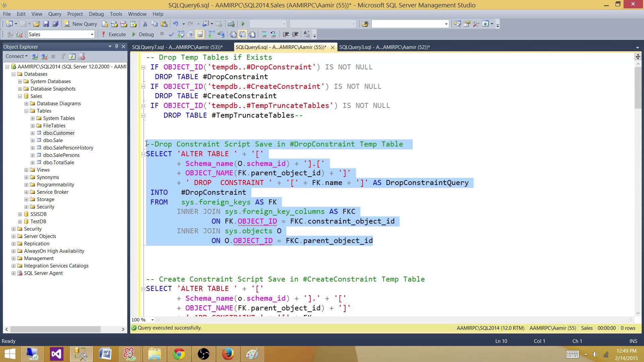644x362 pixels.
Task: Open Word from the taskbar
Action: coord(105,354)
